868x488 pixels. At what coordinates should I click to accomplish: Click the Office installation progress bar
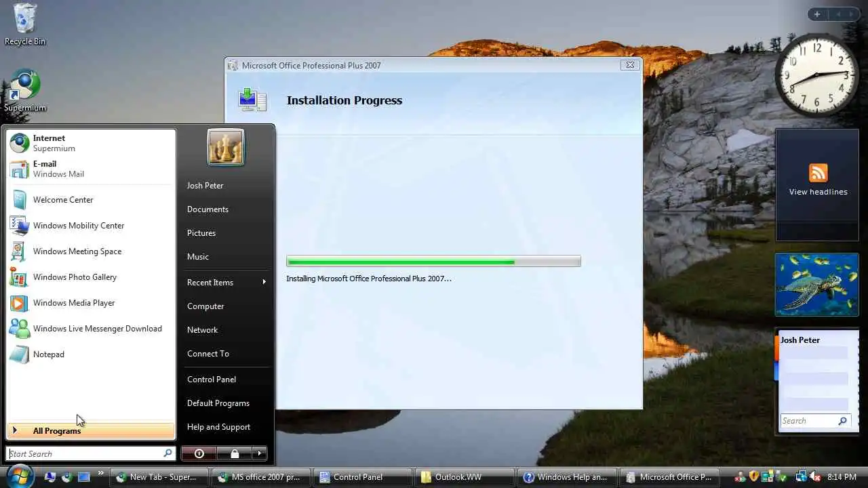click(433, 262)
